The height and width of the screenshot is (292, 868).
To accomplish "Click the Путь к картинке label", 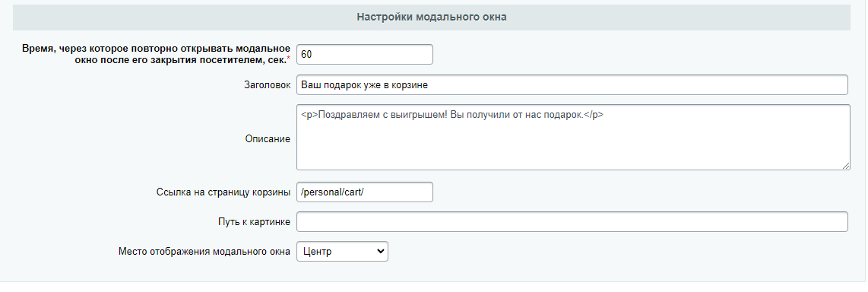I will tap(254, 222).
